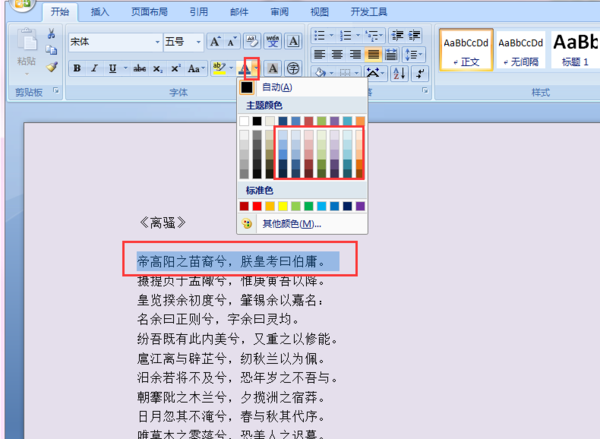
Task: Toggle Bold formatting
Action: point(77,69)
